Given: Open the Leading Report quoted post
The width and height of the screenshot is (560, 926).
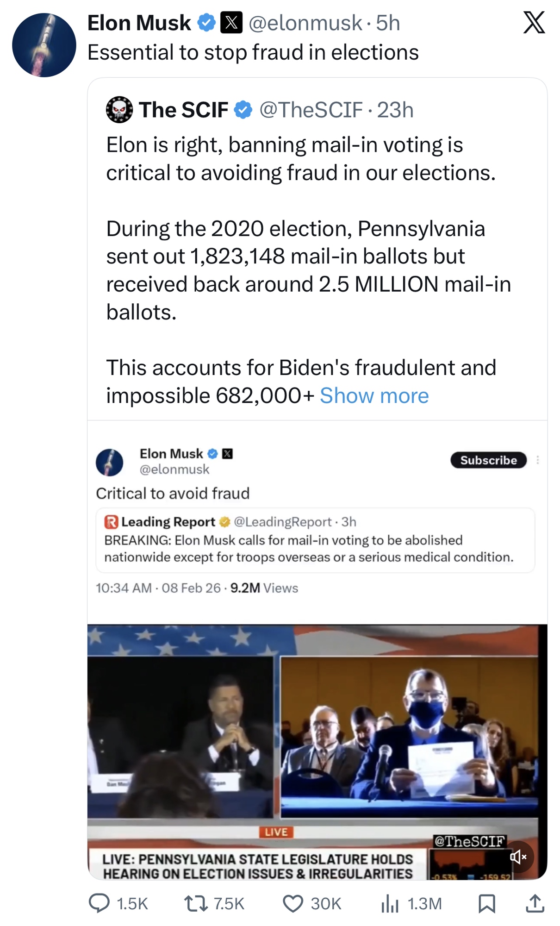Looking at the screenshot, I should [315, 540].
